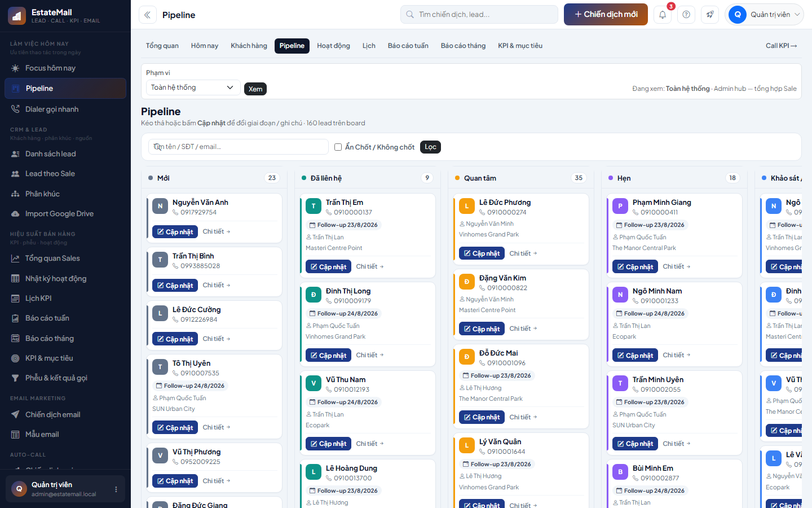Click Cập nhật on Nguyễn Văn Anh card
812x508 pixels.
pyautogui.click(x=175, y=232)
